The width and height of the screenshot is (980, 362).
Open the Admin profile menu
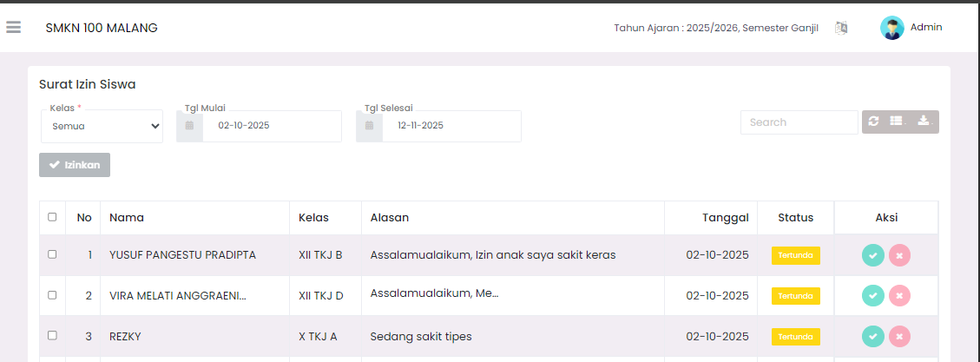pyautogui.click(x=911, y=28)
